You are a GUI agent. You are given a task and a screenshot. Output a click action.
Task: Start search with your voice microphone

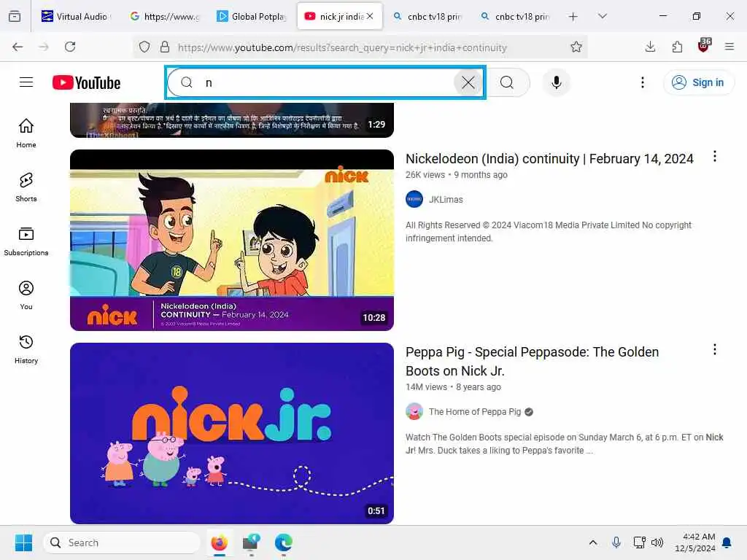point(556,82)
